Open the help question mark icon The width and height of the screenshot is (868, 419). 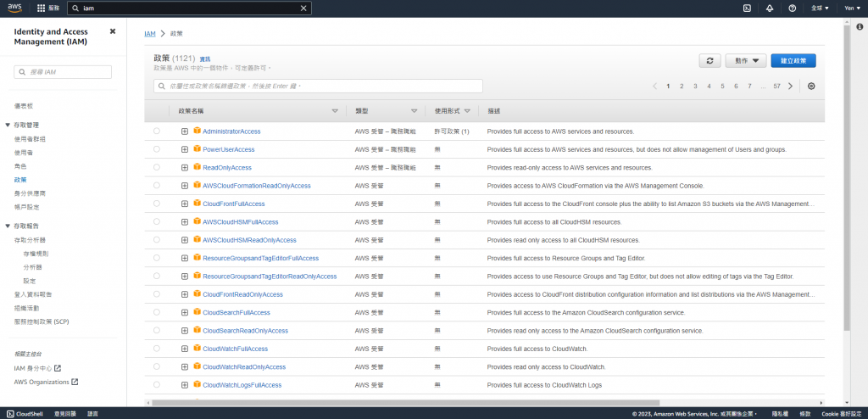point(793,8)
